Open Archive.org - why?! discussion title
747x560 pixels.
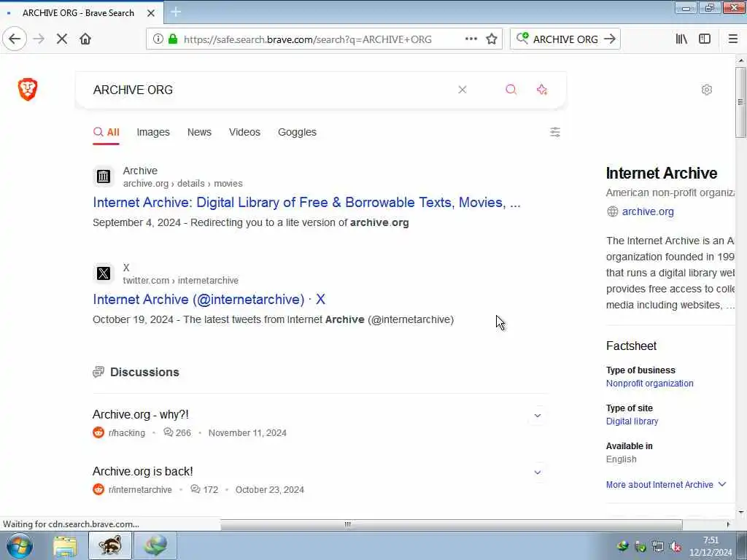point(141,414)
